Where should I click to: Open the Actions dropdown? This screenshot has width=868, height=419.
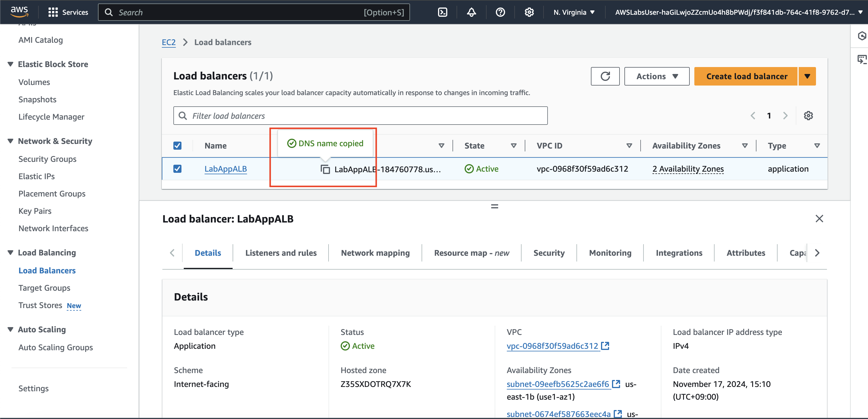click(656, 76)
